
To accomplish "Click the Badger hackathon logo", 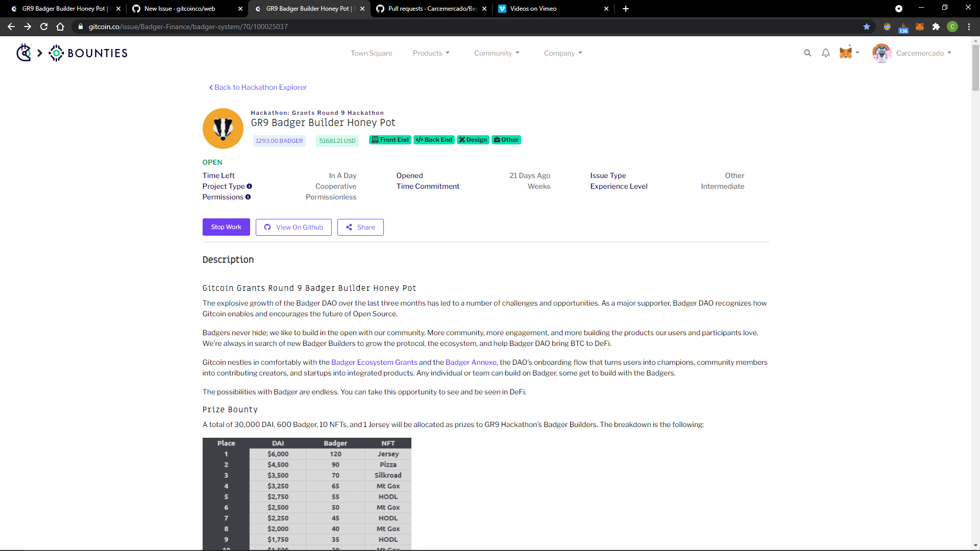I will pos(223,129).
